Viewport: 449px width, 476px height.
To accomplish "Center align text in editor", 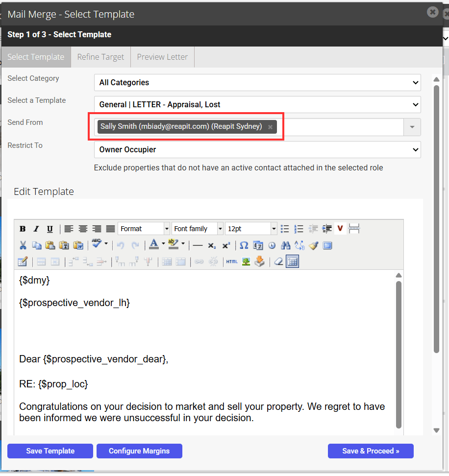I will (x=83, y=229).
